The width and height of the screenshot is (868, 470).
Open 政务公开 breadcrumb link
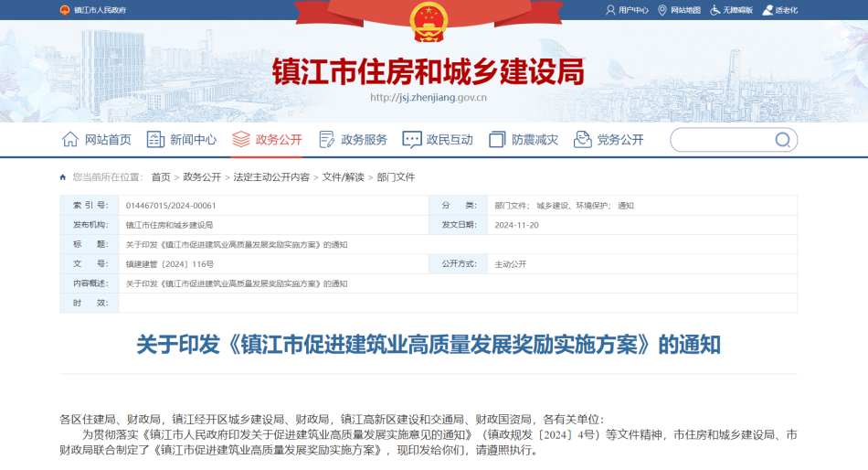click(202, 177)
